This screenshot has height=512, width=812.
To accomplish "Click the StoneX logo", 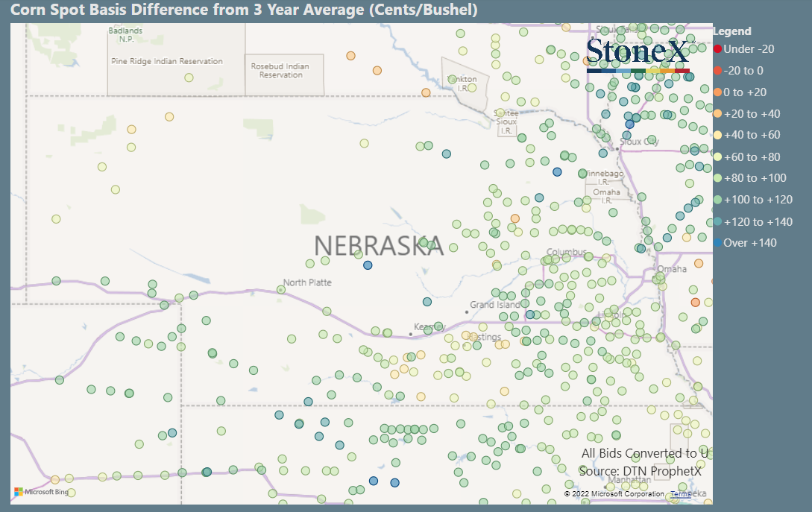I will pos(638,54).
